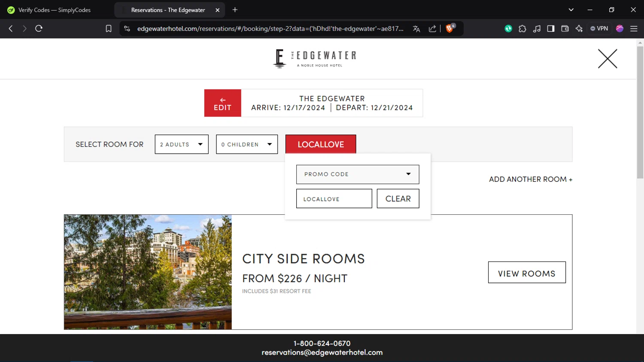
Task: Open the translate page icon
Action: pos(416,29)
